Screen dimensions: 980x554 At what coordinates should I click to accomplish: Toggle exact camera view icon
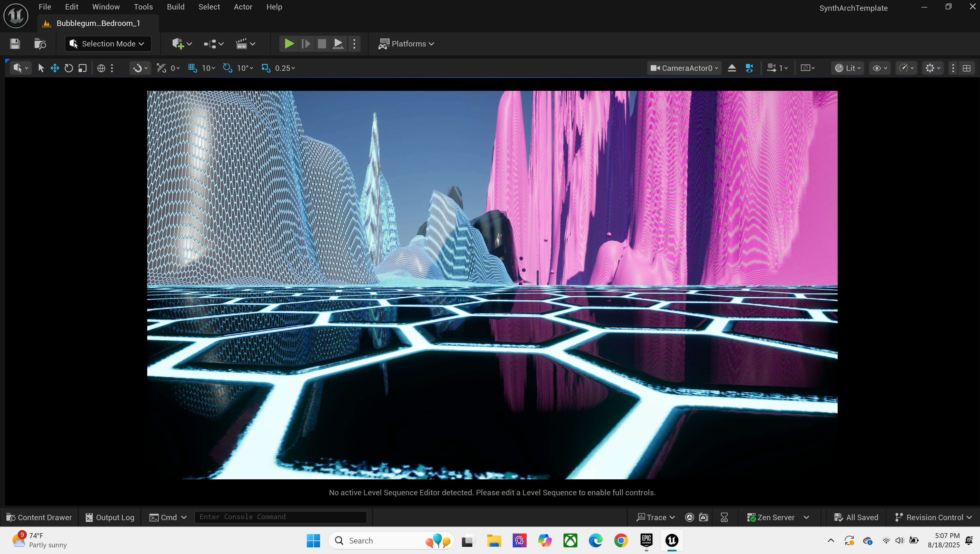coord(749,68)
